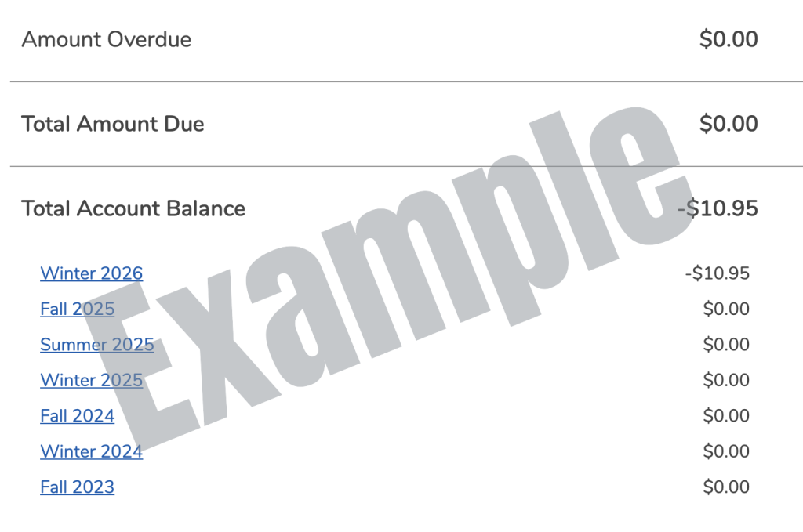Open the Fall 2024 term link
This screenshot has width=803, height=532.
point(77,416)
